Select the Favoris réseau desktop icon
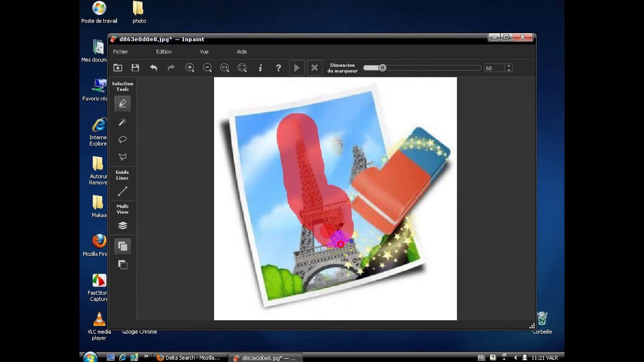644x362 pixels. coord(97,90)
